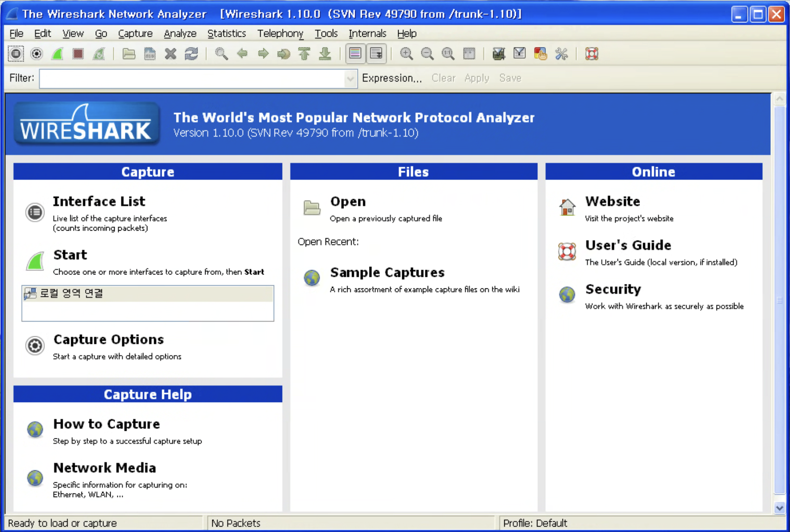The image size is (790, 532).
Task: Find a packet magnifier toolbar icon
Action: click(221, 54)
